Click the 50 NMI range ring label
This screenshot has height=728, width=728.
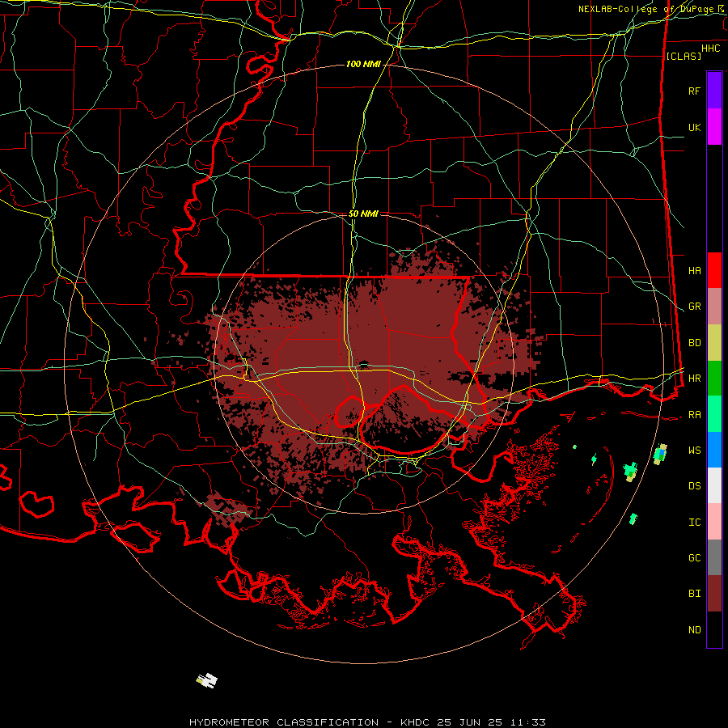point(363,214)
